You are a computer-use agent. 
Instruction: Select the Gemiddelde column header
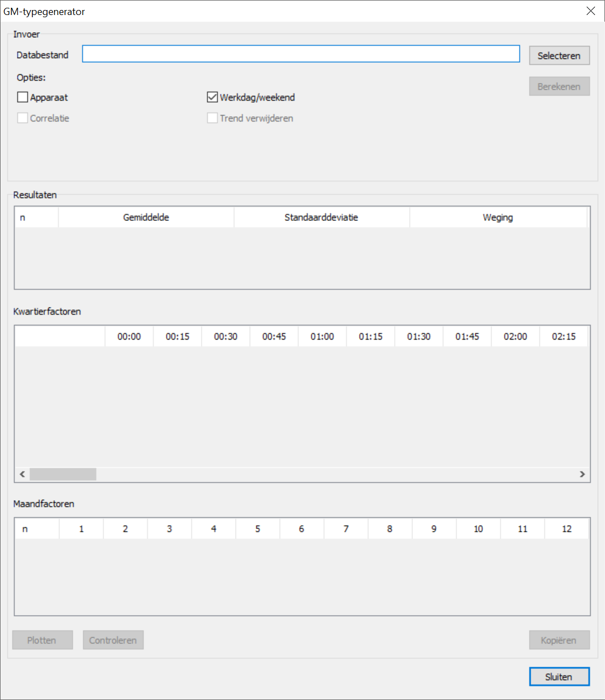tap(146, 218)
